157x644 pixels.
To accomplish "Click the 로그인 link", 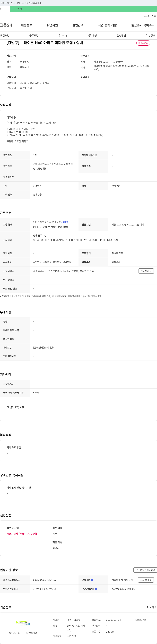I will pos(147,16).
